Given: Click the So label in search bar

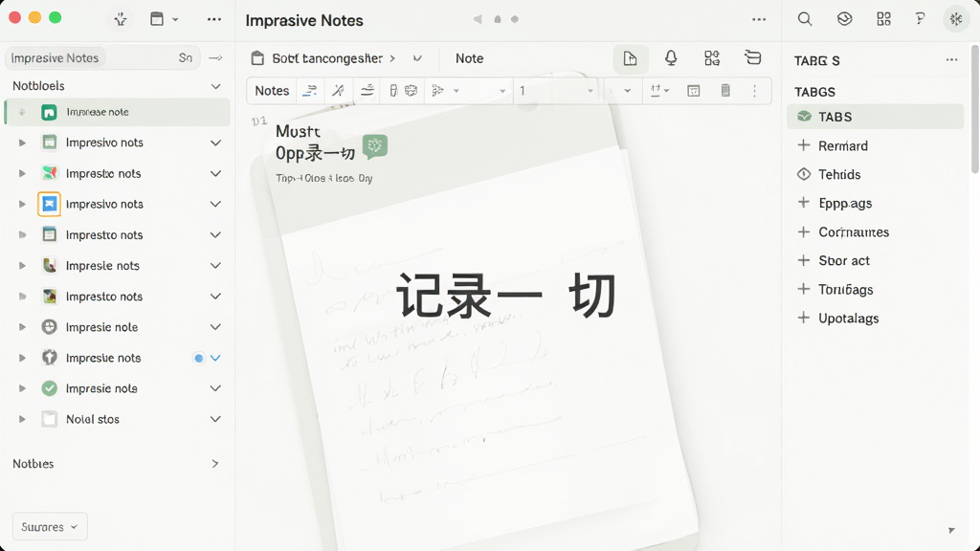Looking at the screenshot, I should pos(185,58).
